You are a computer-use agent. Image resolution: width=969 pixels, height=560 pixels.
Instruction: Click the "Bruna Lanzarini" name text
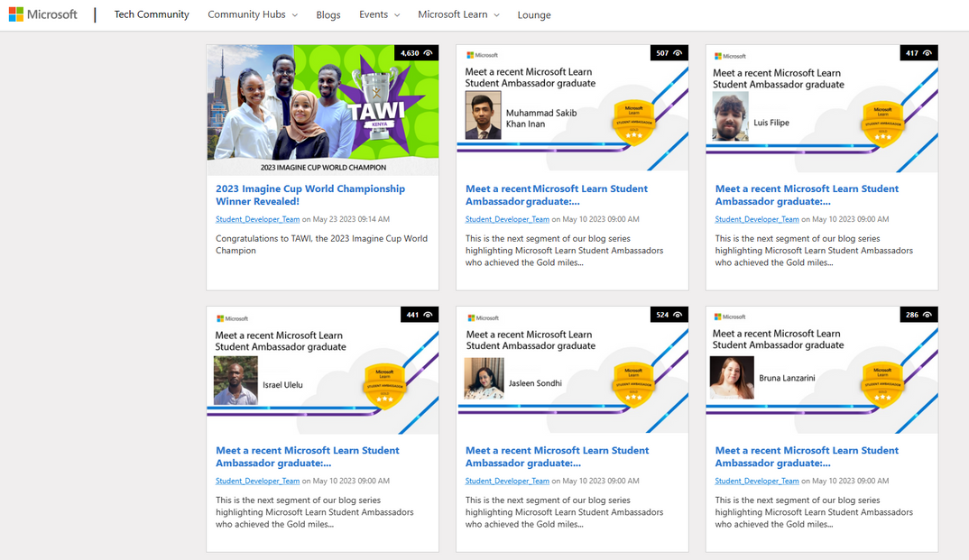tap(787, 378)
